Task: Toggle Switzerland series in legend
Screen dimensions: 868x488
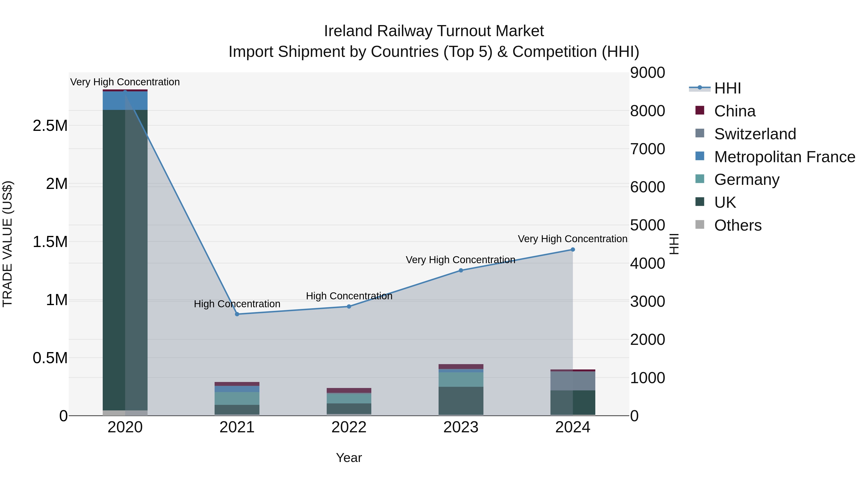Action: tap(745, 134)
